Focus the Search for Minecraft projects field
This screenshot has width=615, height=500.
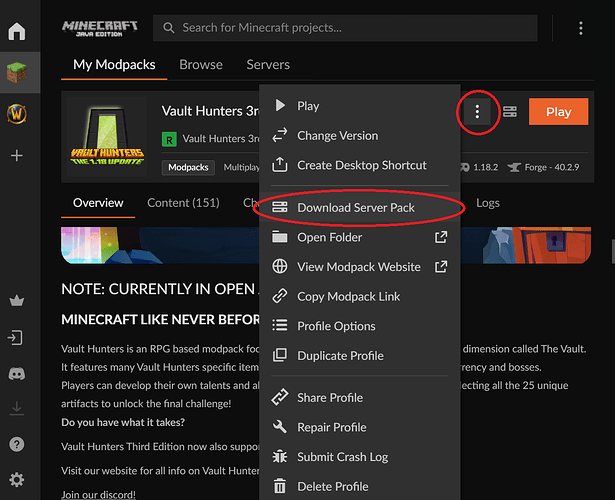click(x=345, y=28)
